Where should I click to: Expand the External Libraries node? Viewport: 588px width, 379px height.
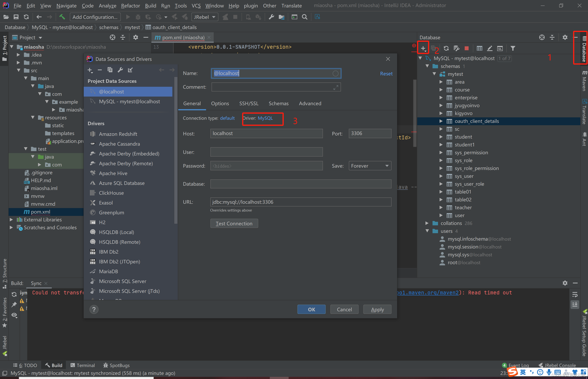11,219
